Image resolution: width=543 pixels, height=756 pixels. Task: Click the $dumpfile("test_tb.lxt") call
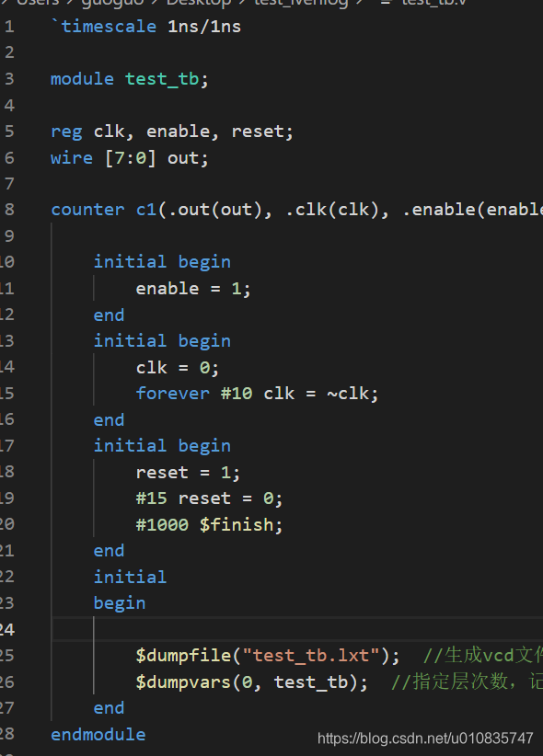pyautogui.click(x=268, y=655)
